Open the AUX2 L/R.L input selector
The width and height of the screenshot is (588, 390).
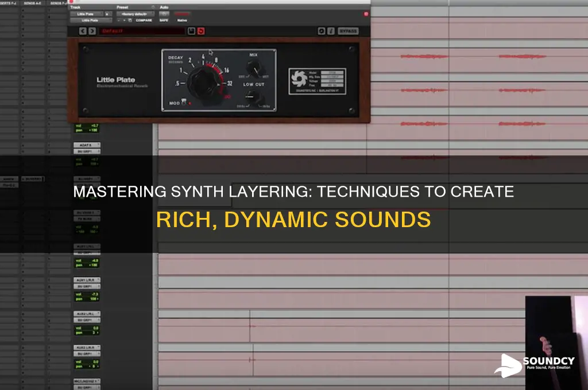tap(87, 314)
